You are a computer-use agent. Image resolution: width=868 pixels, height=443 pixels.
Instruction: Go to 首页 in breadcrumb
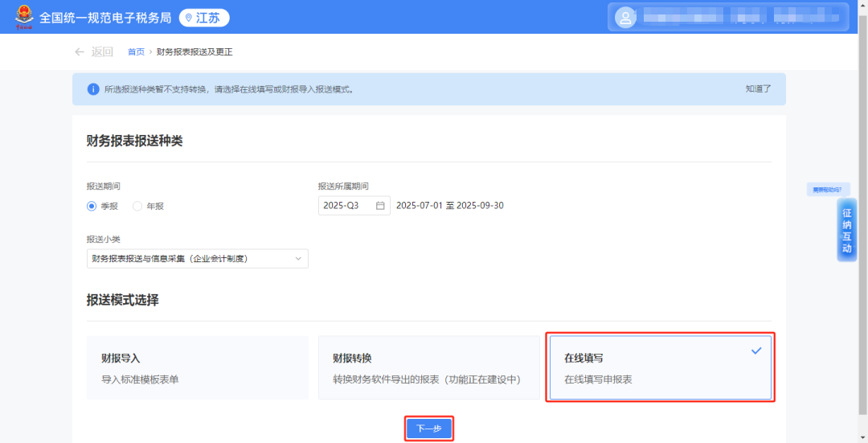pos(136,51)
